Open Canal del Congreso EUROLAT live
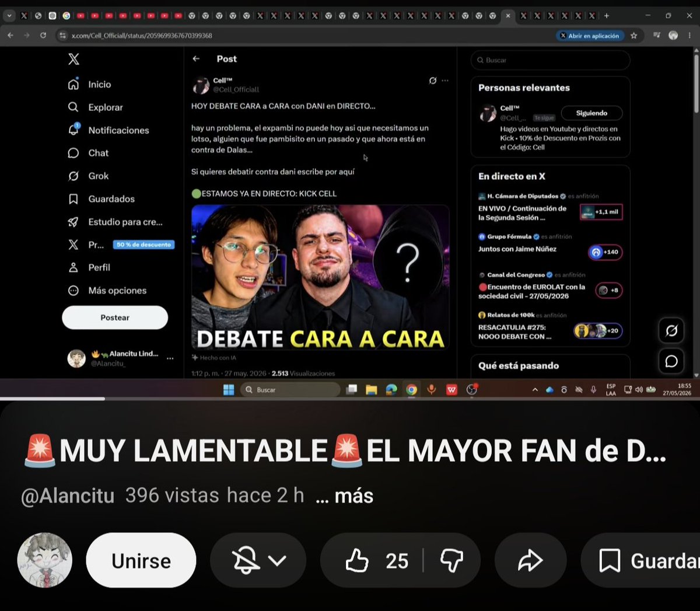The height and width of the screenshot is (611, 700). [550, 285]
